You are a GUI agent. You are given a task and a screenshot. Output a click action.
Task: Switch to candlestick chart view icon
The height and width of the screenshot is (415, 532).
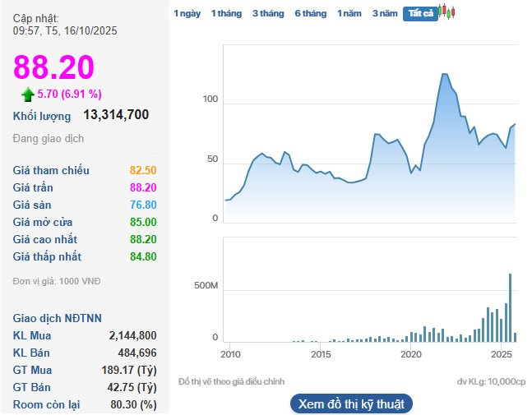click(x=446, y=12)
